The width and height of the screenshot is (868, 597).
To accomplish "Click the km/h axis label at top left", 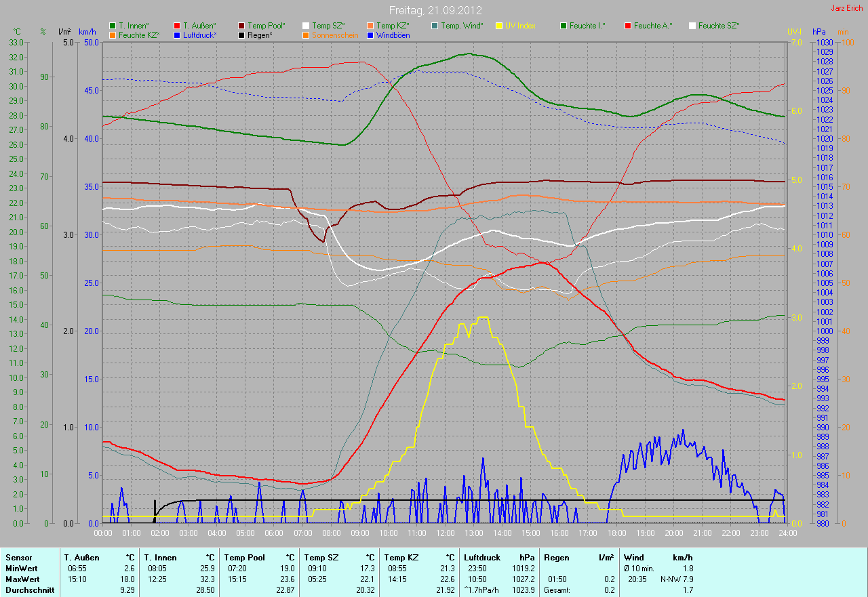I will 87,32.
